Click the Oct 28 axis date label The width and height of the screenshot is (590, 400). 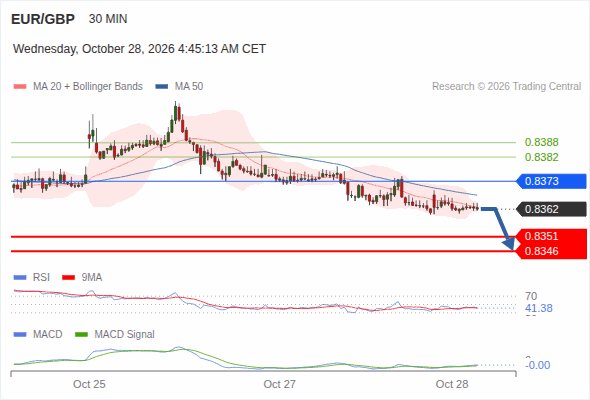tap(452, 384)
